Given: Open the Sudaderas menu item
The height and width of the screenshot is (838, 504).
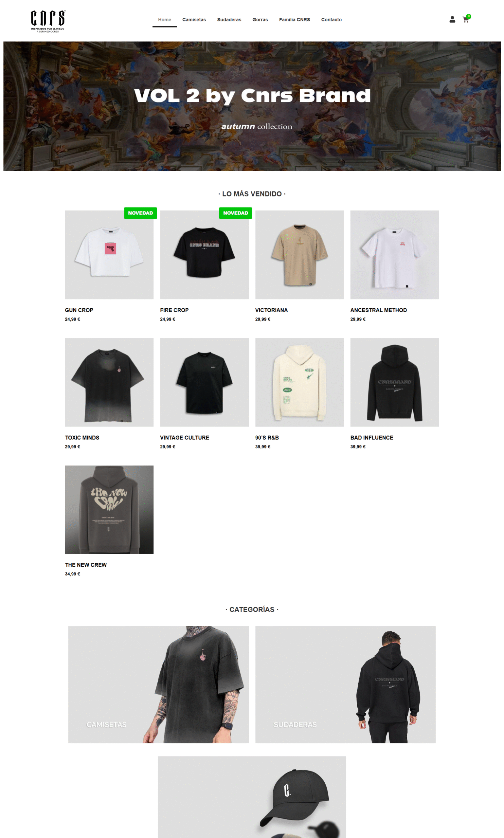Looking at the screenshot, I should (229, 20).
